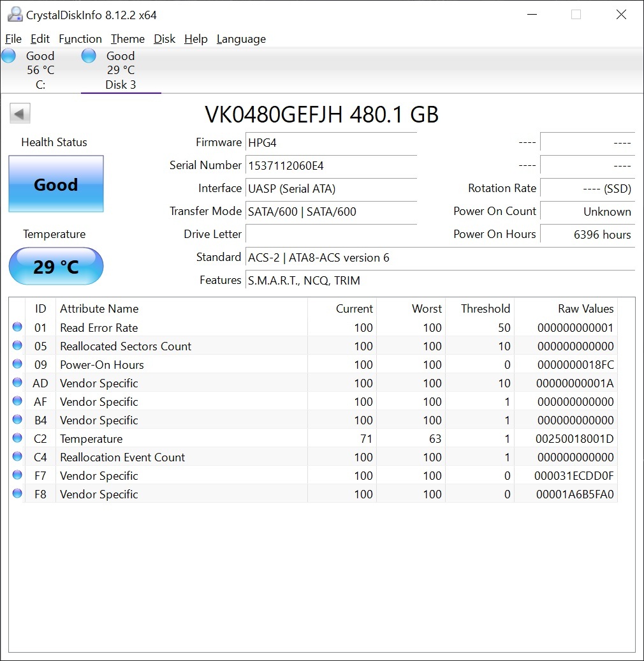Viewport: 644px width, 661px height.
Task: Click the Current column header
Action: 342,309
